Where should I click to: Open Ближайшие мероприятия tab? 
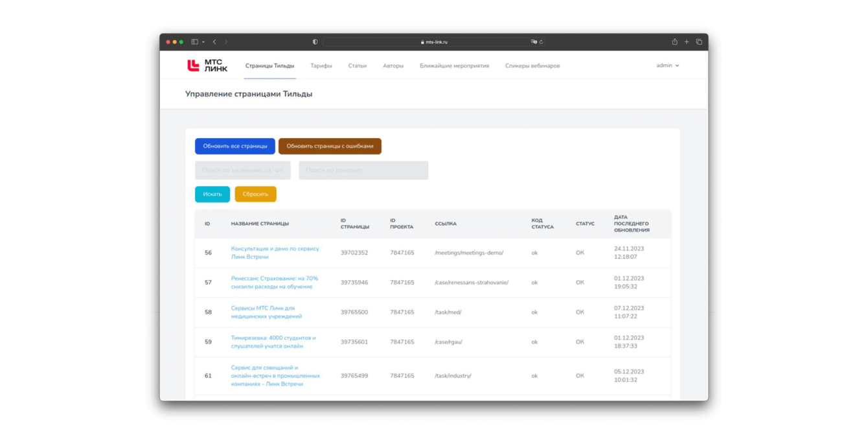(454, 65)
